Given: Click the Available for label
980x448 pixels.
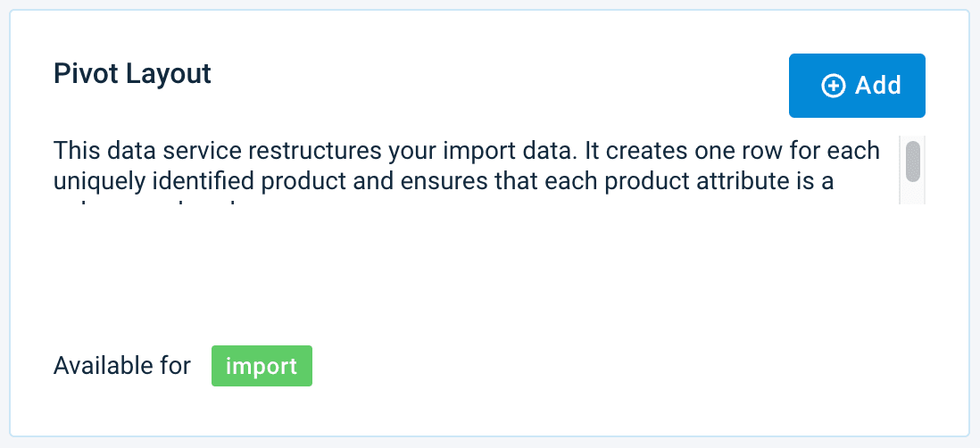Looking at the screenshot, I should [x=122, y=366].
